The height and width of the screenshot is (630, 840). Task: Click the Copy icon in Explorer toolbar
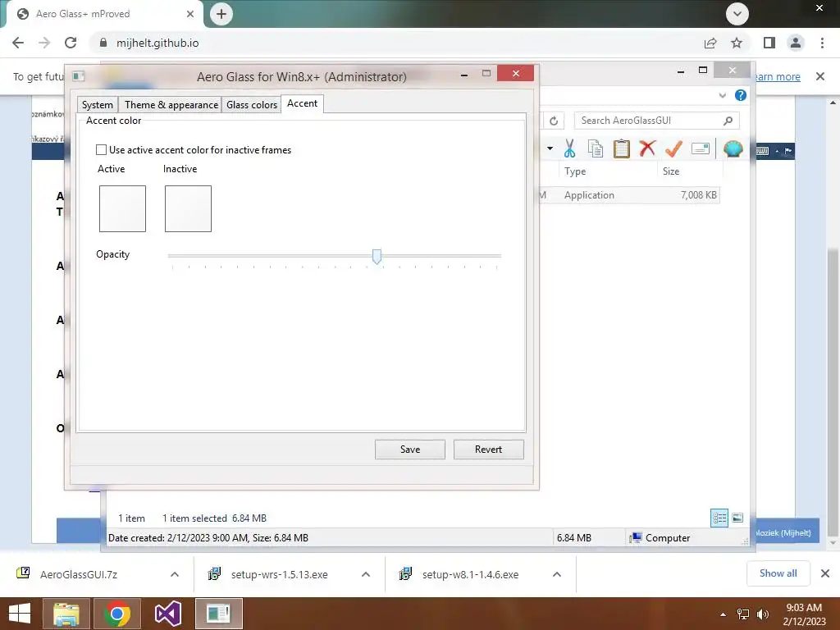click(596, 148)
